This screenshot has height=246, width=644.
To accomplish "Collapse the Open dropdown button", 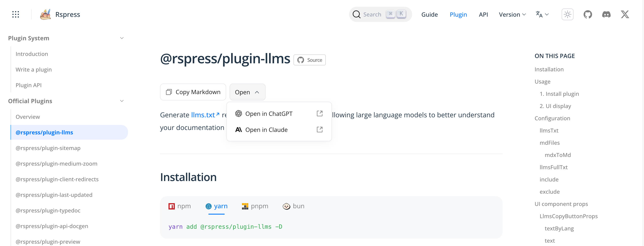I will pos(247,92).
